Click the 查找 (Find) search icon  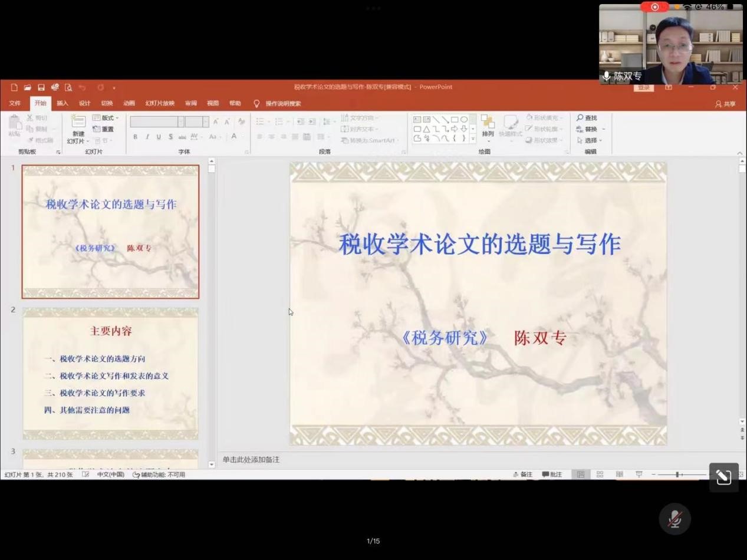point(587,118)
